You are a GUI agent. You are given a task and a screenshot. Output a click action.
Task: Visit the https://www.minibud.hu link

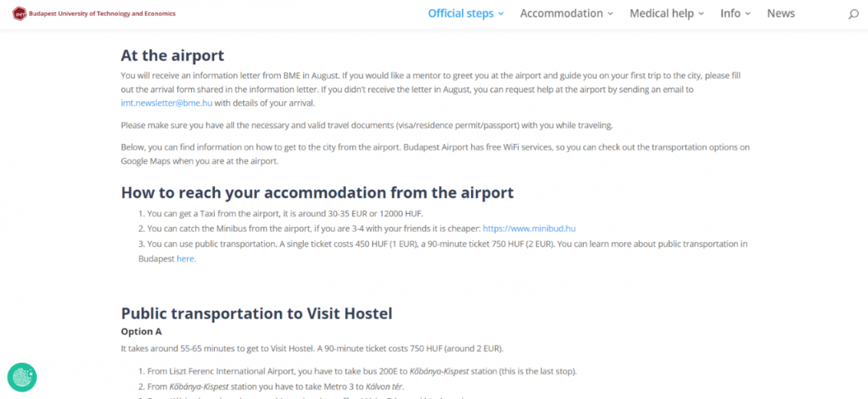coord(529,228)
